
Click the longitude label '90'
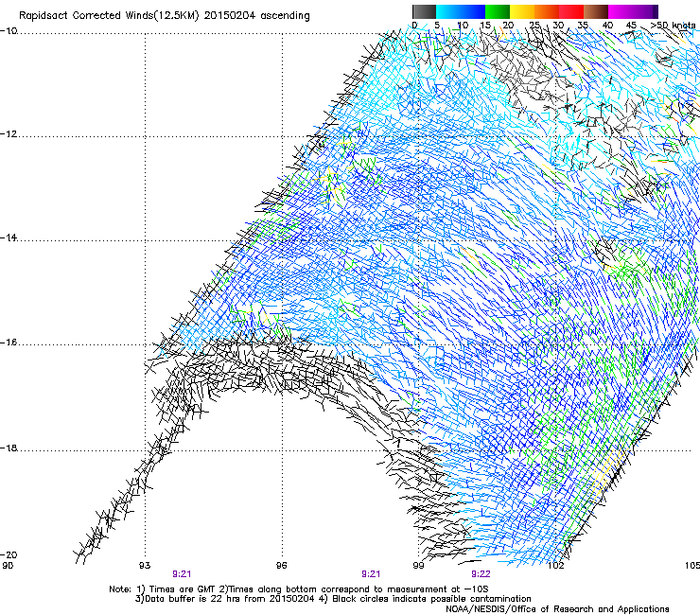pos(8,566)
